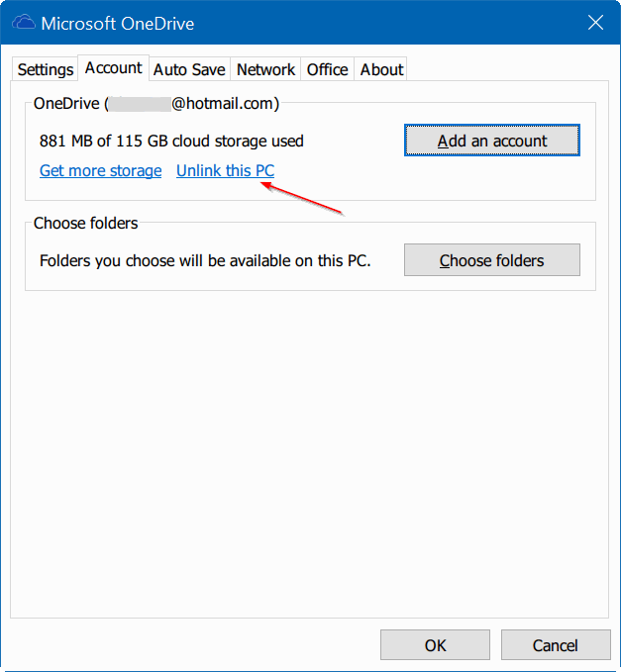Open the Choose folders button
The height and width of the screenshot is (672, 621).
492,260
